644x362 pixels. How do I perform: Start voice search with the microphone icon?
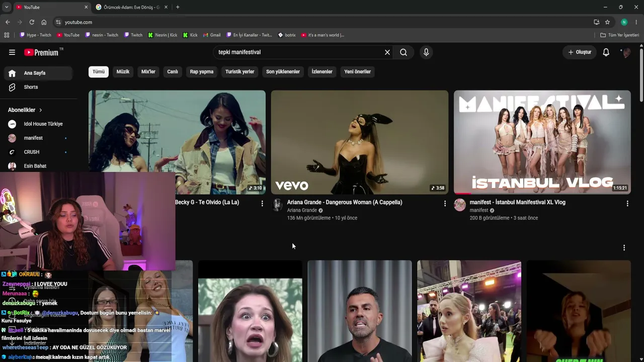pyautogui.click(x=426, y=52)
